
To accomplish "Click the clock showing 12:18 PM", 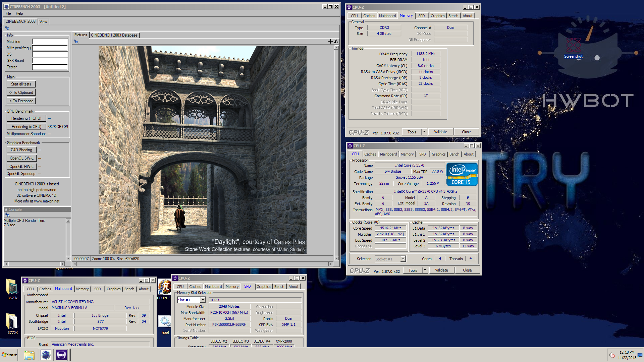I will (627, 352).
